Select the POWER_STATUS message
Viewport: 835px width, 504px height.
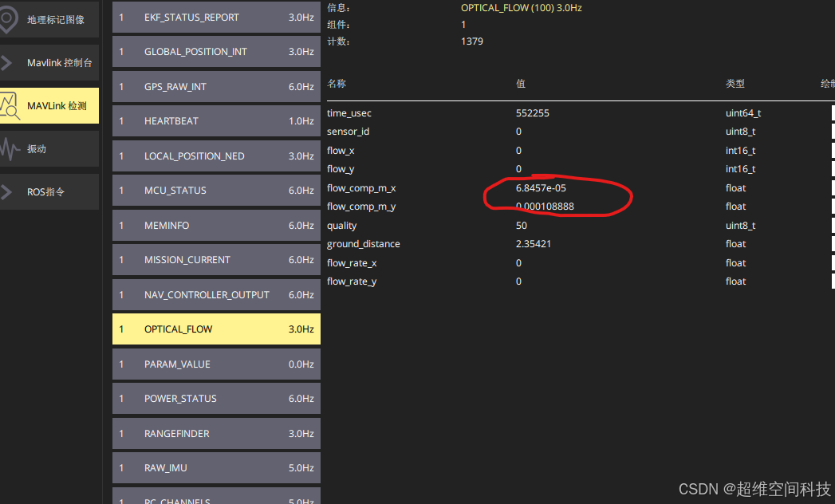point(216,398)
